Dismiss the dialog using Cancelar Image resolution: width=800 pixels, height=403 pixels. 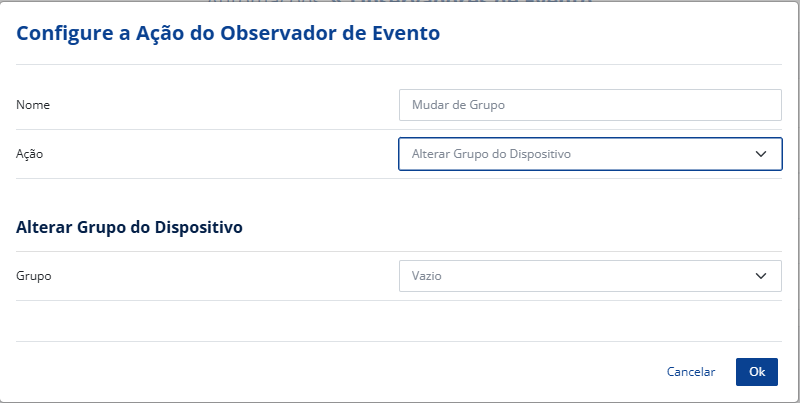pos(691,372)
